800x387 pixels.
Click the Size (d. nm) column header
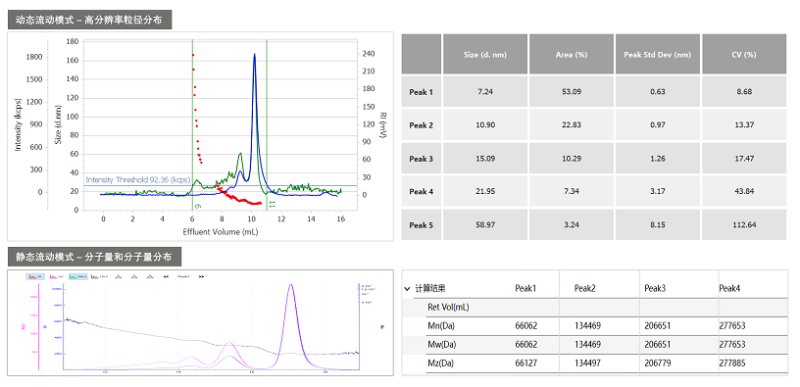click(x=485, y=54)
